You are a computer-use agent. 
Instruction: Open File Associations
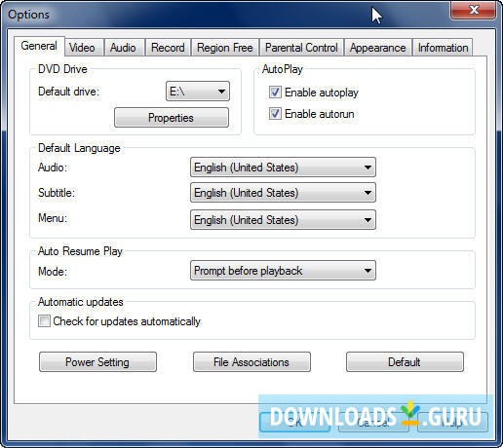pyautogui.click(x=251, y=362)
